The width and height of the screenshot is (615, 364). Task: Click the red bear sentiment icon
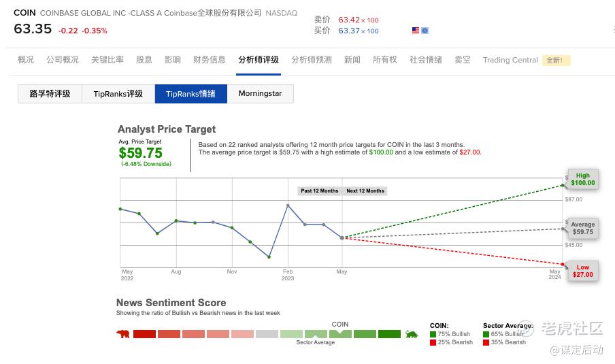click(123, 334)
